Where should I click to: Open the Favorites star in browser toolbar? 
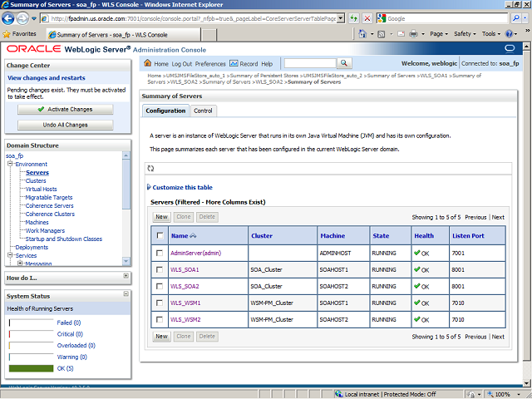coord(7,34)
